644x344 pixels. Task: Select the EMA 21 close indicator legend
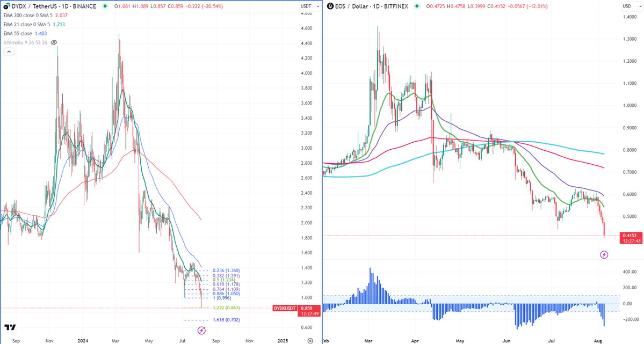point(28,24)
